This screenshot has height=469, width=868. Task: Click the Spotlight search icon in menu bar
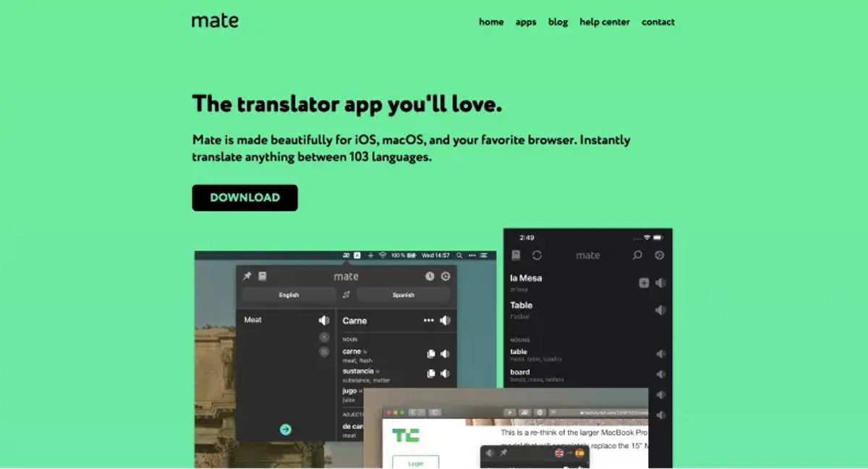tap(459, 255)
